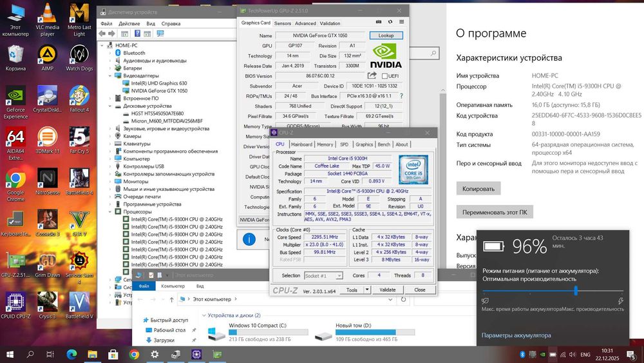644x363 pixels.
Task: Collapse HOME-PC root node in Device Manager
Action: [x=102, y=45]
